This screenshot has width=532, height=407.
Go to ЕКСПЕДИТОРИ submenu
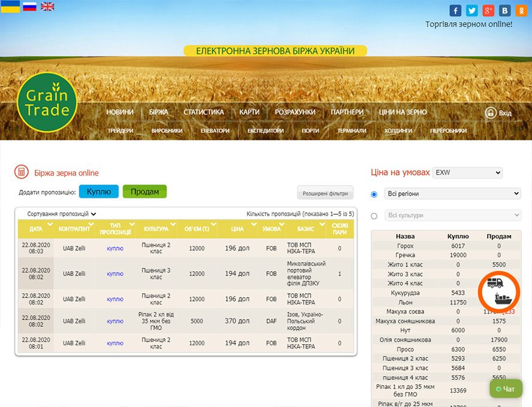point(265,131)
